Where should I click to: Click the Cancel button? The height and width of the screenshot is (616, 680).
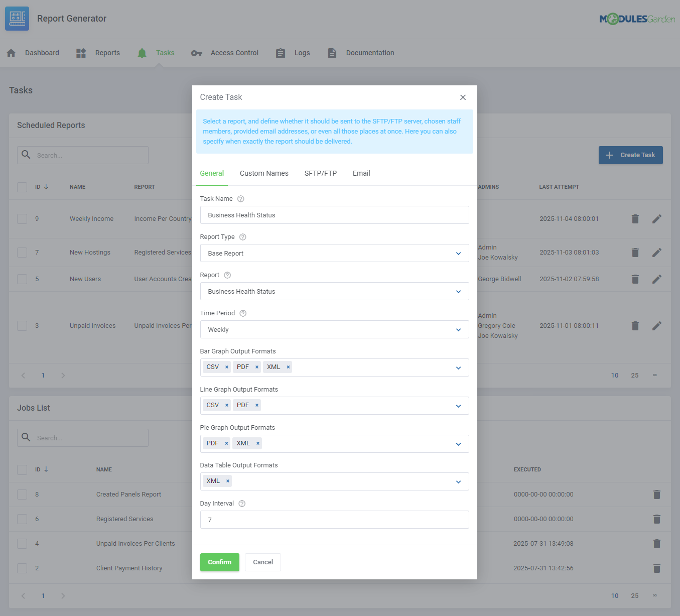(262, 562)
